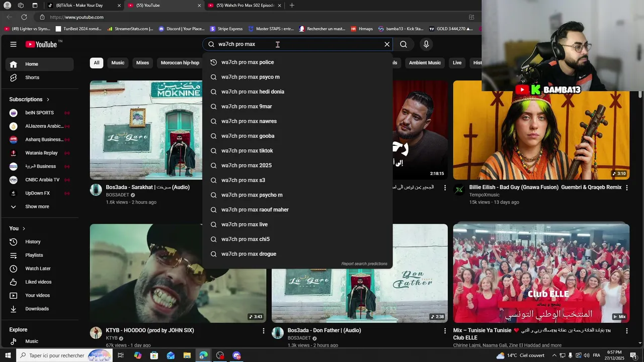Select the Moroccan hip-hop filter chip
The width and height of the screenshot is (644, 362).
180,63
